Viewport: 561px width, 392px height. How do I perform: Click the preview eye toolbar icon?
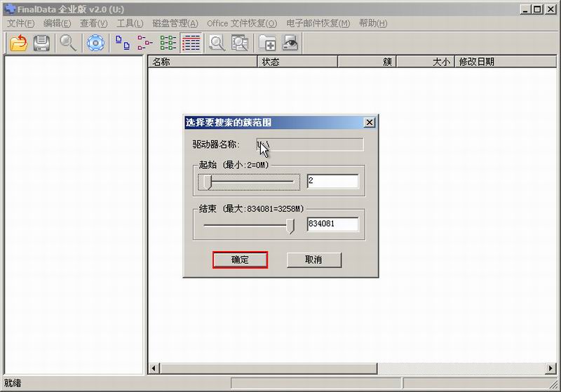point(290,43)
